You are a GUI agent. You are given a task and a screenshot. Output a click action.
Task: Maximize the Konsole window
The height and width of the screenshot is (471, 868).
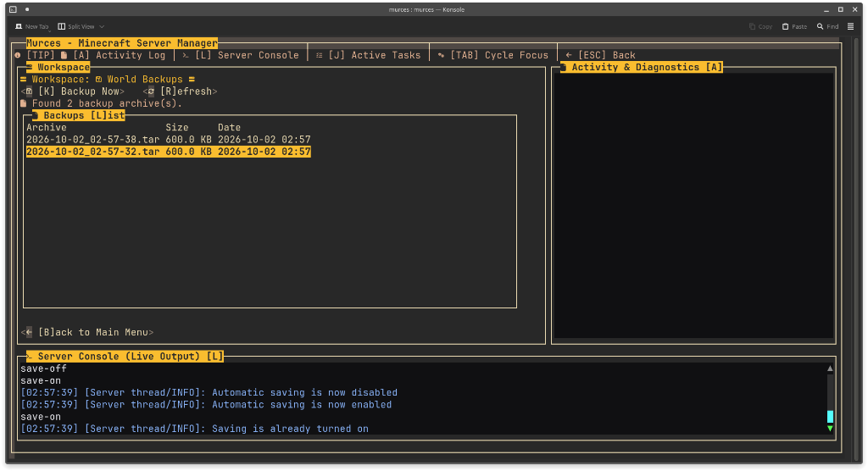pos(840,9)
